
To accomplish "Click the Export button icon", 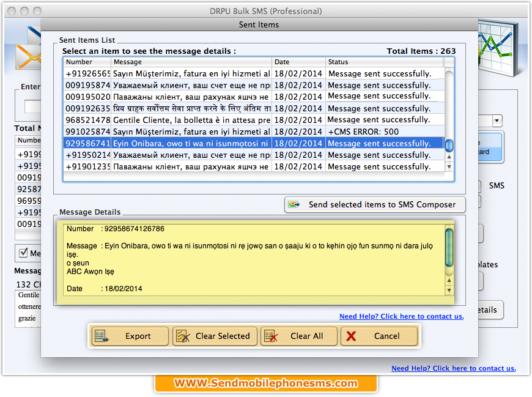I will click(102, 336).
